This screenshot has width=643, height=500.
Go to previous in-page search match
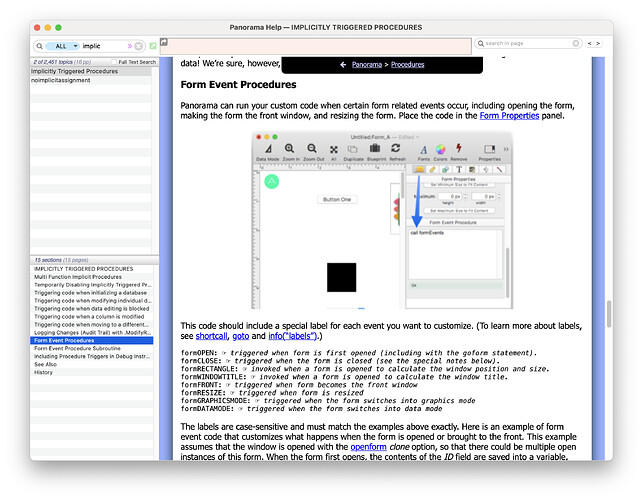[589, 44]
